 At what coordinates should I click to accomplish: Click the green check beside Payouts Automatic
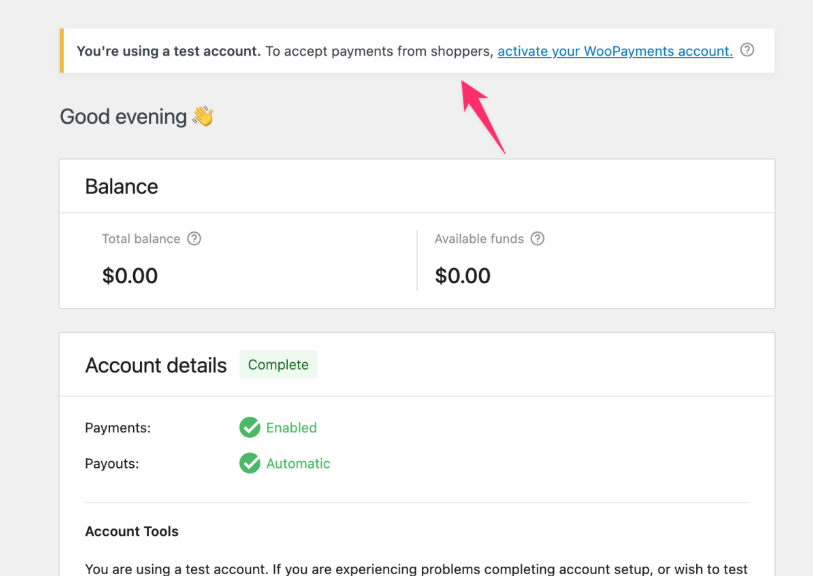pyautogui.click(x=249, y=463)
